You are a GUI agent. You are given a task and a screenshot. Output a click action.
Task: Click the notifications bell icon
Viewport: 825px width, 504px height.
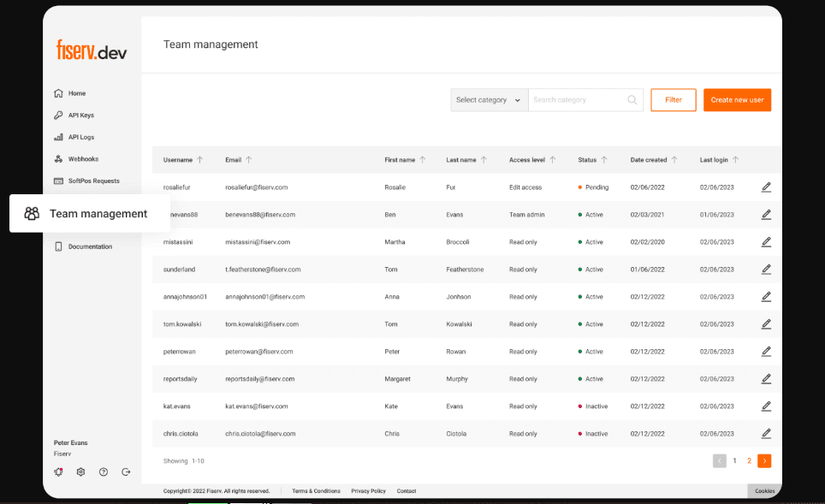pyautogui.click(x=58, y=471)
